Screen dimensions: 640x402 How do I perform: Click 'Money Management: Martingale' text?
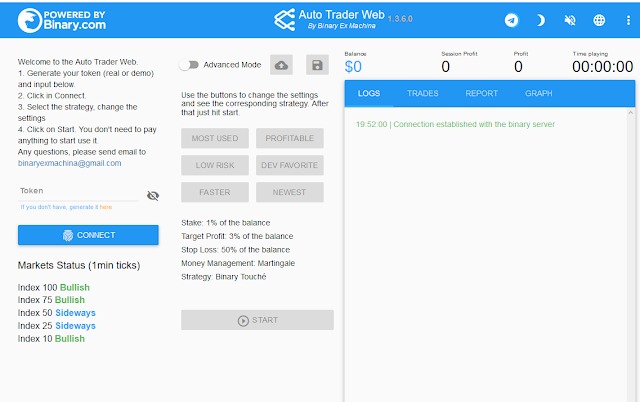238,263
